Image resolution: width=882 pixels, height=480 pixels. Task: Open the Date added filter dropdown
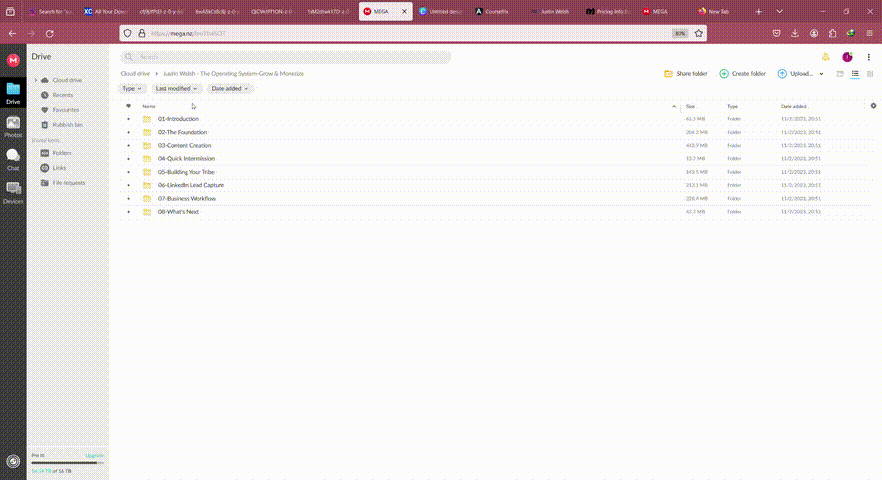tap(230, 88)
